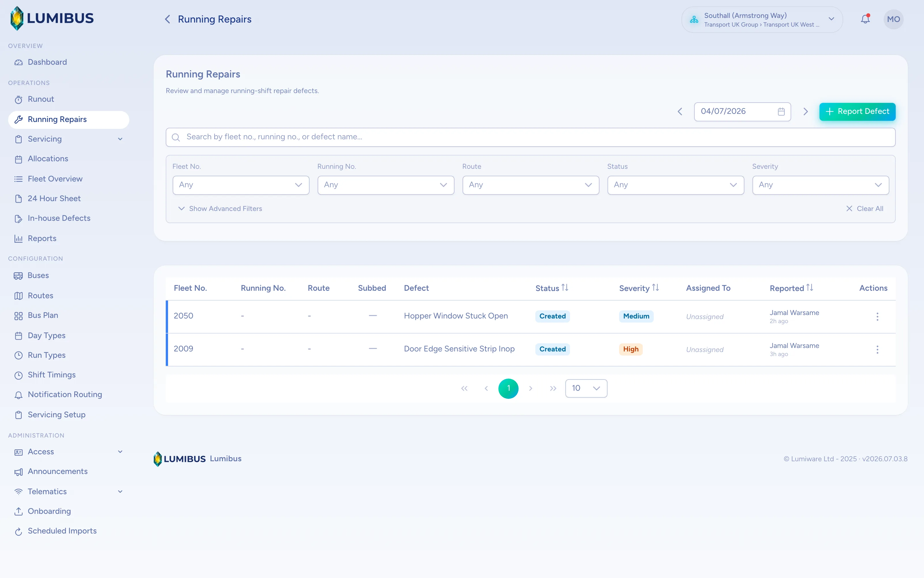Image resolution: width=924 pixels, height=578 pixels.
Task: Jump to last page of results
Action: [x=553, y=388]
